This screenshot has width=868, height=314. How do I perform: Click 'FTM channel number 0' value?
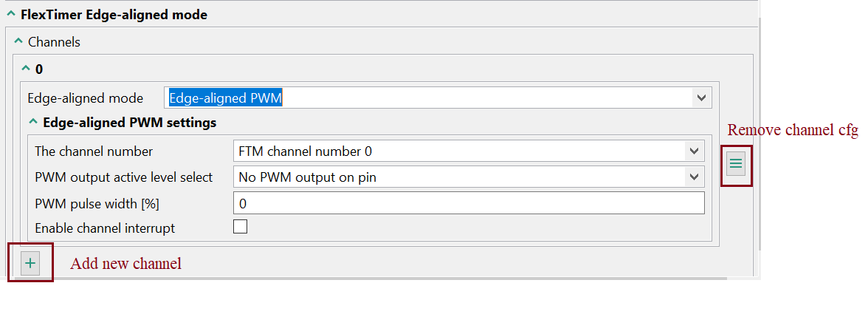point(306,151)
